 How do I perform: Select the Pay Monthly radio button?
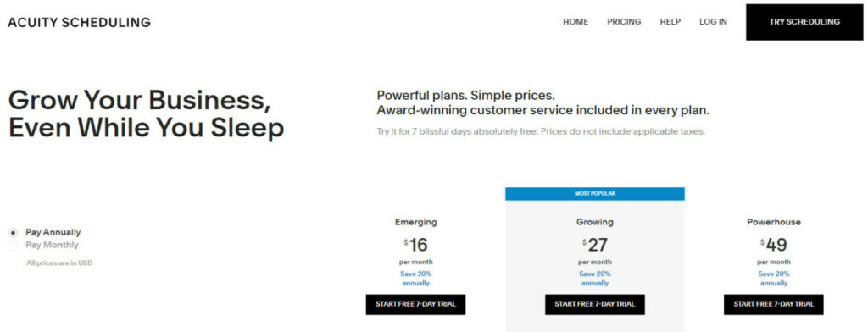pos(14,246)
